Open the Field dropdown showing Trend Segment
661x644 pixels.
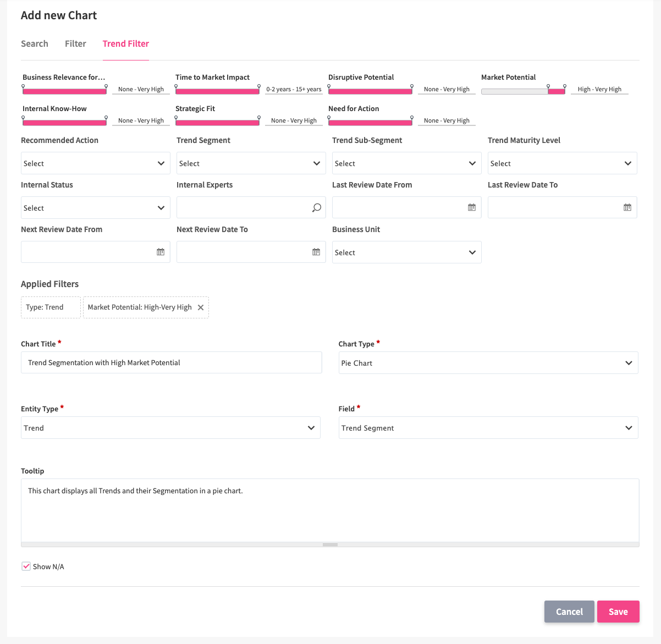pyautogui.click(x=488, y=428)
